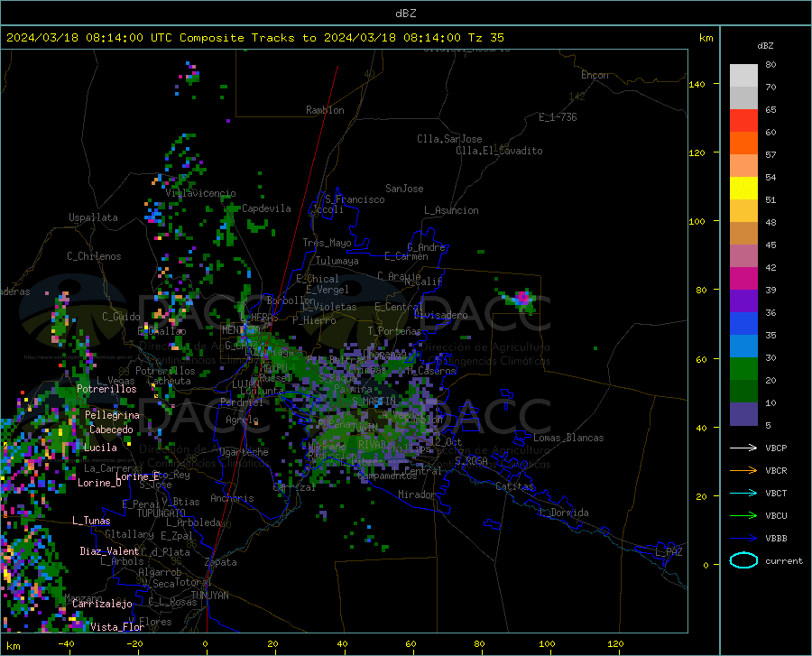Click the Tulumaya place label
The image size is (812, 656).
click(337, 261)
